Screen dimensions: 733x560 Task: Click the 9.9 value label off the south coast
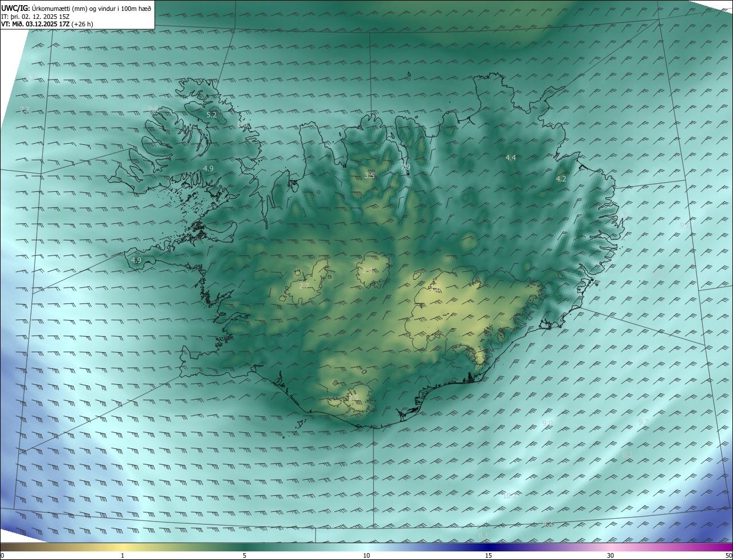(x=547, y=424)
